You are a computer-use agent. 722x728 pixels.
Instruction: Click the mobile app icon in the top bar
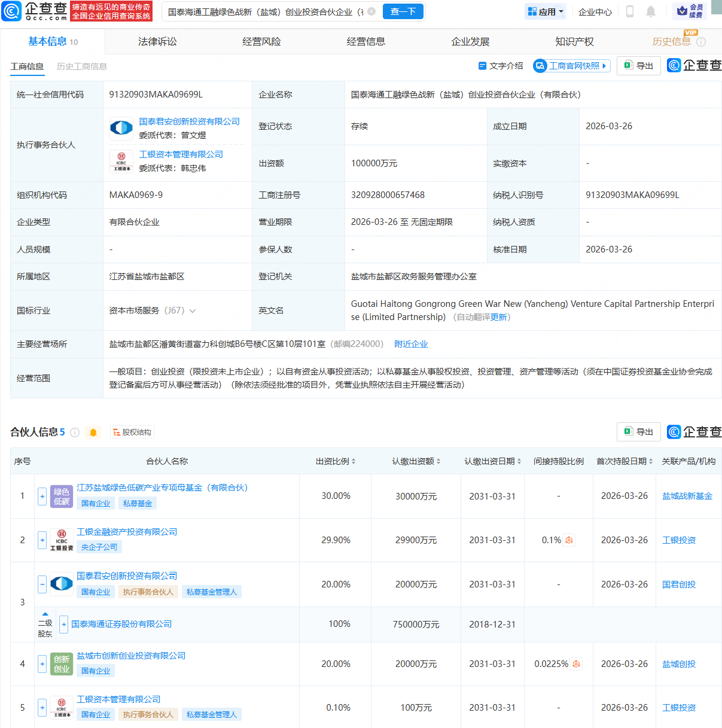coord(629,11)
